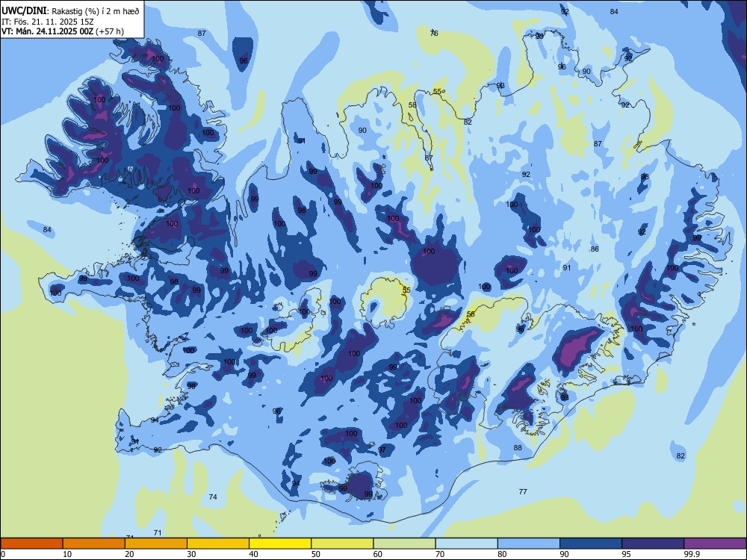Click the '70' label on the legend scale
Image resolution: width=747 pixels, height=560 pixels.
tap(440, 554)
